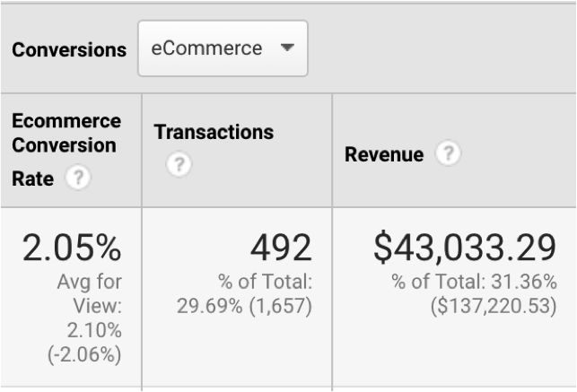The image size is (577, 392).
Task: Select the 2.05% conversion rate value
Action: [72, 248]
